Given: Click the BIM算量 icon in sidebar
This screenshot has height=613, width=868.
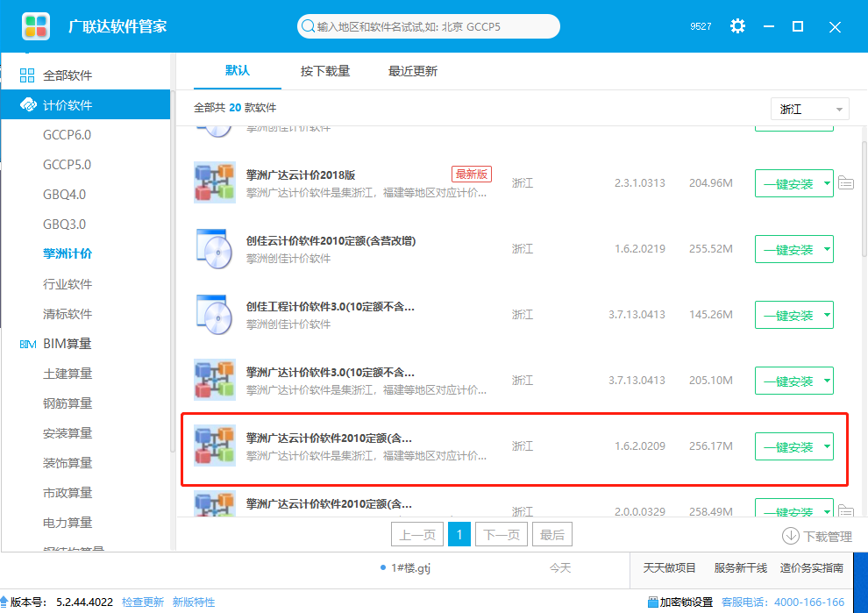Looking at the screenshot, I should pos(28,344).
